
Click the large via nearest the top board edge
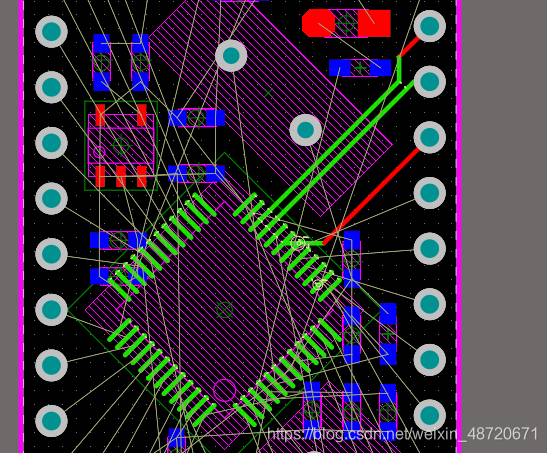pos(231,56)
